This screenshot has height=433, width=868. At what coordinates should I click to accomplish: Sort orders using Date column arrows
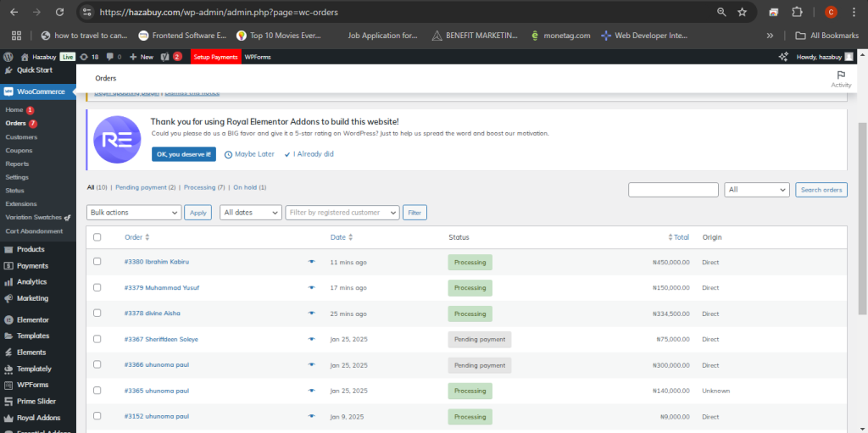coord(351,237)
